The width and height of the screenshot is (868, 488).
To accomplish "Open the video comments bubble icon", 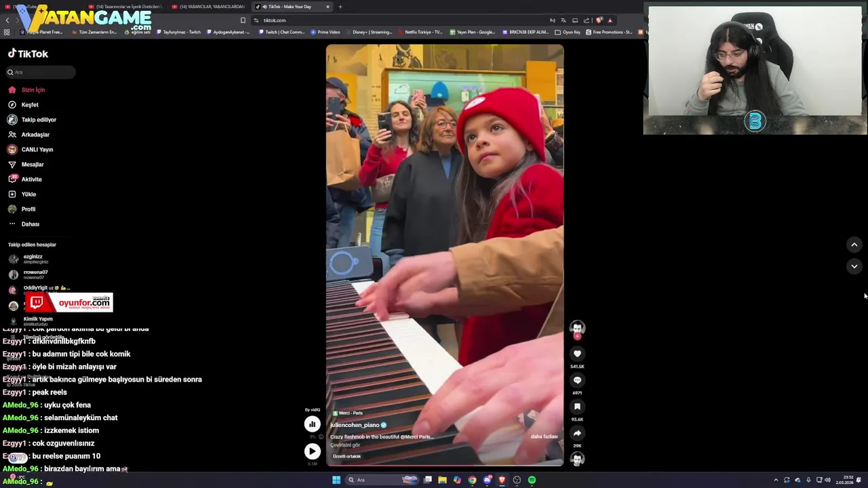I will 577,380.
